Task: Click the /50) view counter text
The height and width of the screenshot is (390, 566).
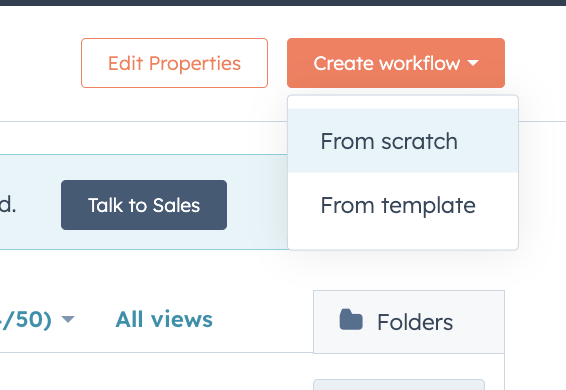Action: point(26,319)
